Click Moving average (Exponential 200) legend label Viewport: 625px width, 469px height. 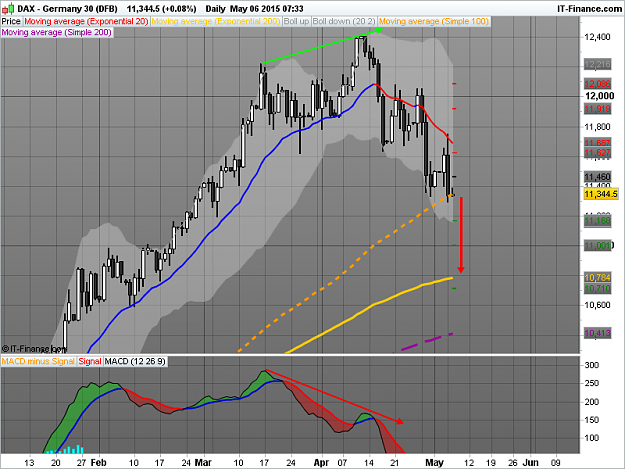pos(216,22)
